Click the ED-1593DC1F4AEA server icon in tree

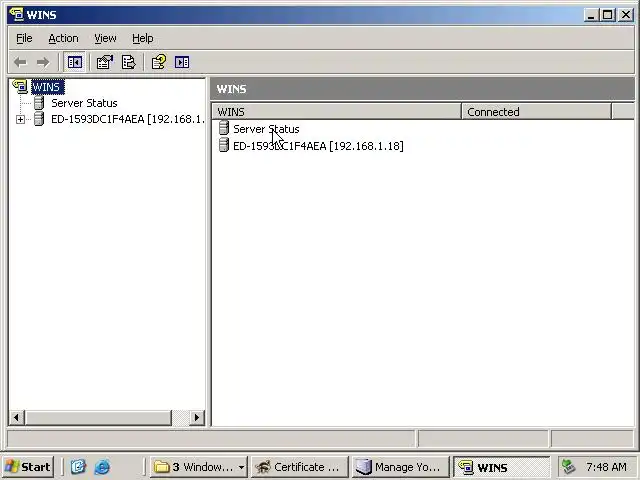tap(39, 119)
